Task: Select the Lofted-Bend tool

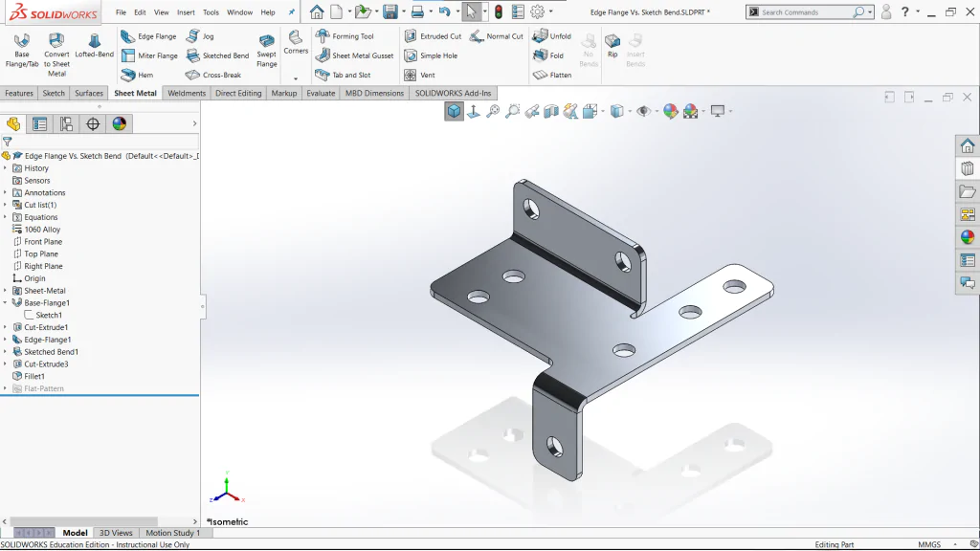Action: click(x=95, y=46)
